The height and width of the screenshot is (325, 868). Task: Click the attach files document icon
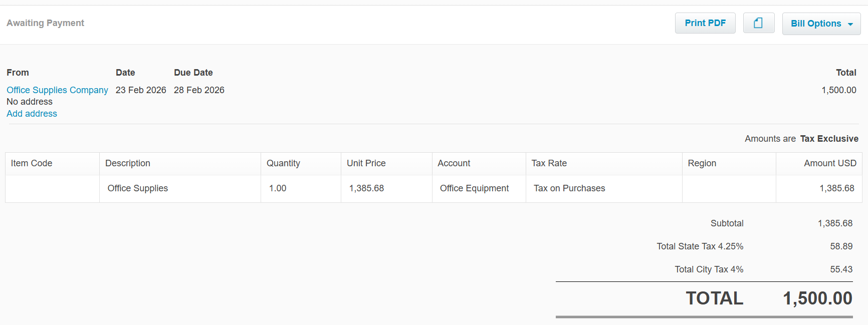pyautogui.click(x=758, y=23)
